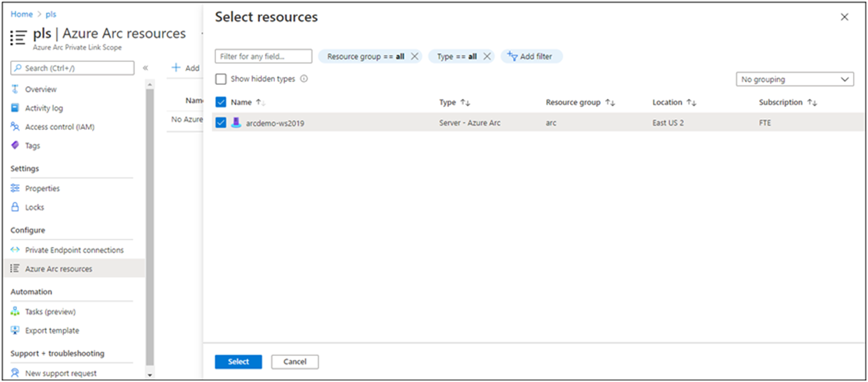
Task: Go to Home breadcrumb link
Action: (x=22, y=14)
